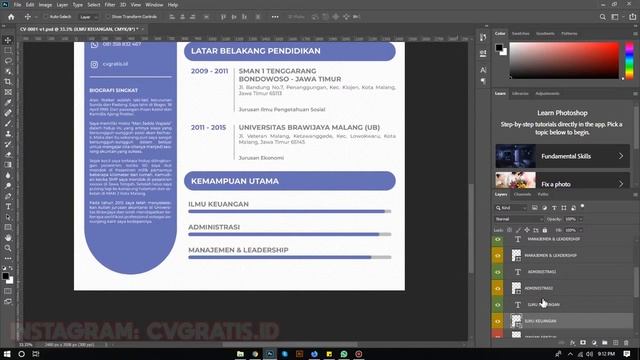Expand the Fix a photo tutorial chevron
The width and height of the screenshot is (640, 360).
pos(620,184)
